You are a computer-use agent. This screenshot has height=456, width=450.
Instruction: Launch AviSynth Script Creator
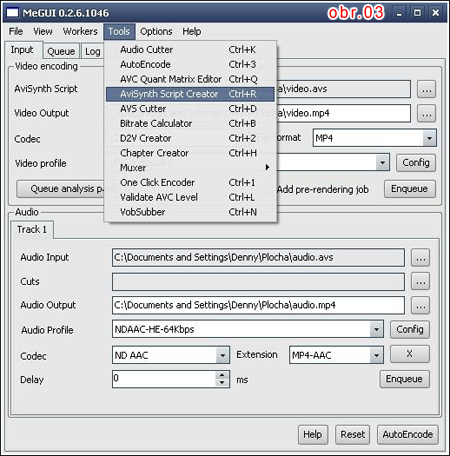pos(190,94)
